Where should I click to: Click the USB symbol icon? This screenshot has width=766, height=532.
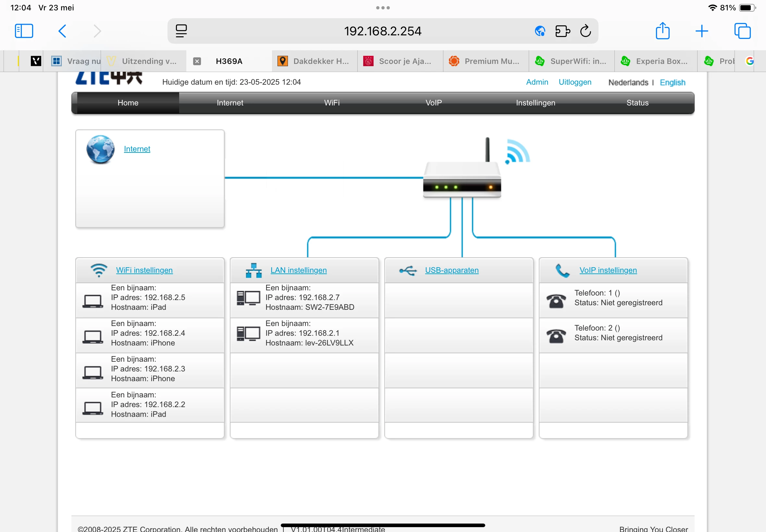tap(408, 270)
